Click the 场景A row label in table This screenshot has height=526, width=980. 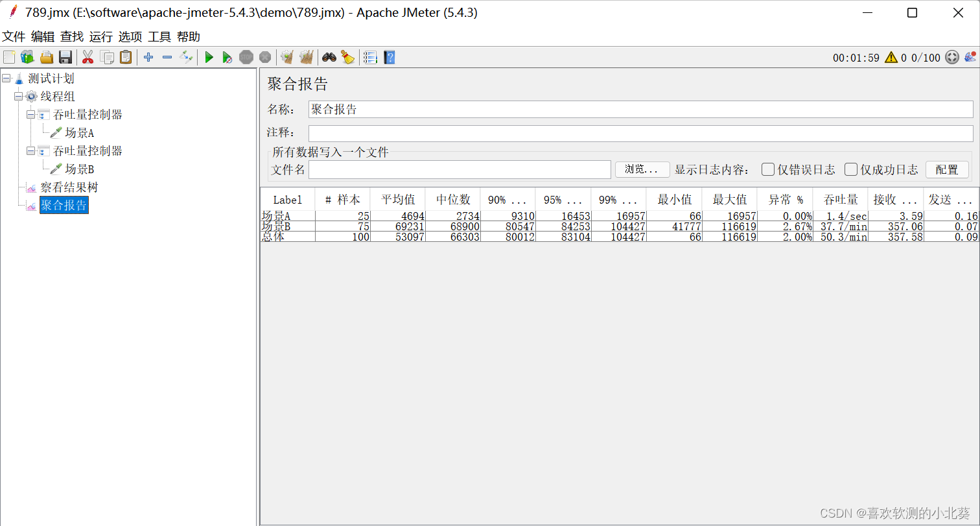pos(276,216)
